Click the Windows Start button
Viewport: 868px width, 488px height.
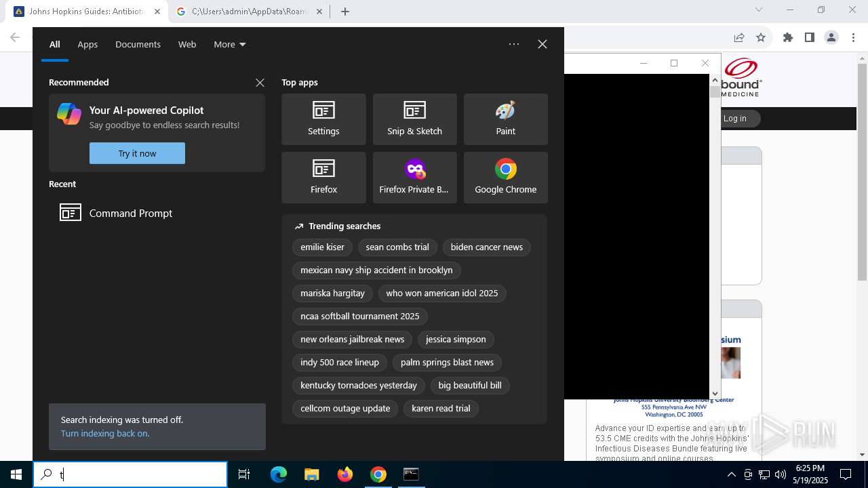coord(16,474)
